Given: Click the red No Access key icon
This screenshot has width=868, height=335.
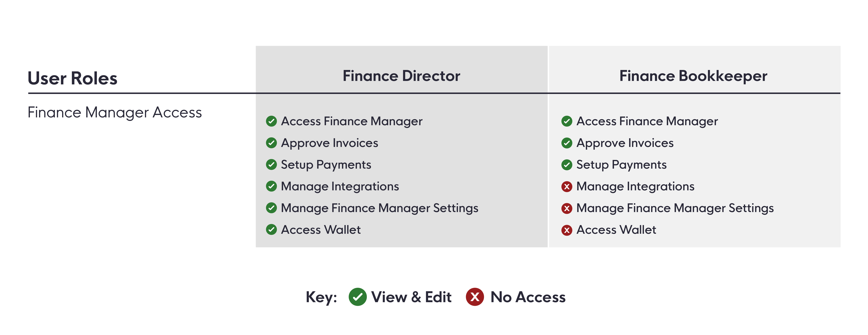Looking at the screenshot, I should (475, 297).
